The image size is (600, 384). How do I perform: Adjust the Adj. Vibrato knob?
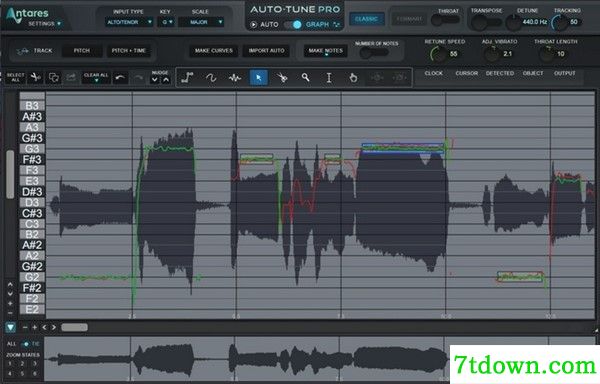pos(492,54)
